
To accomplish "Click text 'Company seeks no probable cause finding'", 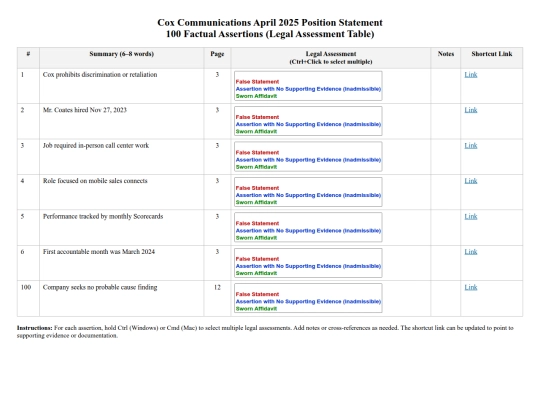I will [x=100, y=288].
